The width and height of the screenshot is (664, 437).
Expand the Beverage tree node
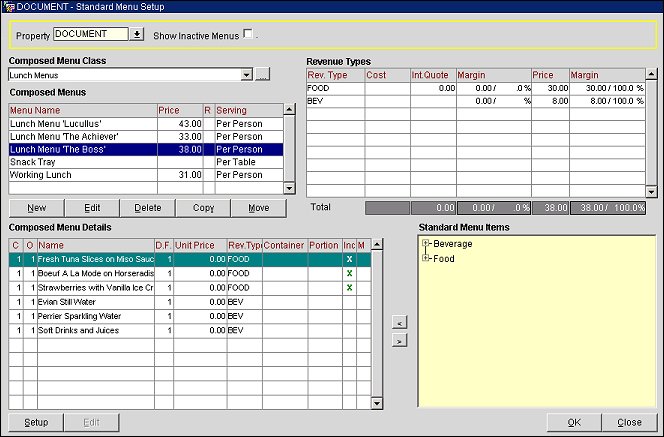tap(427, 244)
